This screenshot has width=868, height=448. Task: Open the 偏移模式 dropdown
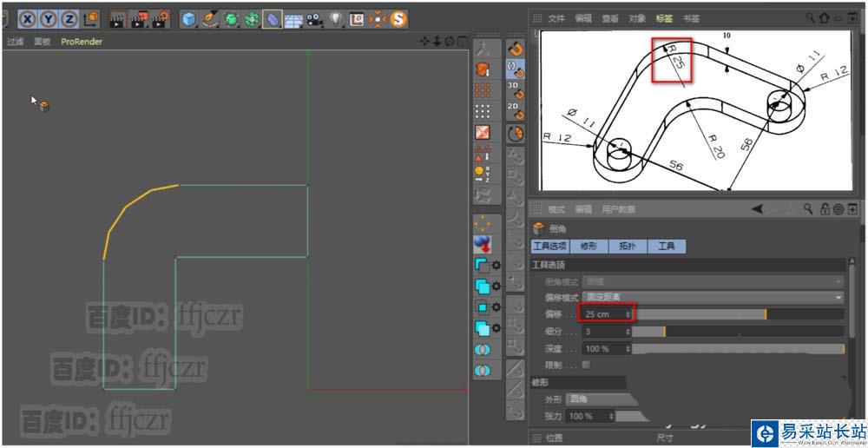(713, 298)
